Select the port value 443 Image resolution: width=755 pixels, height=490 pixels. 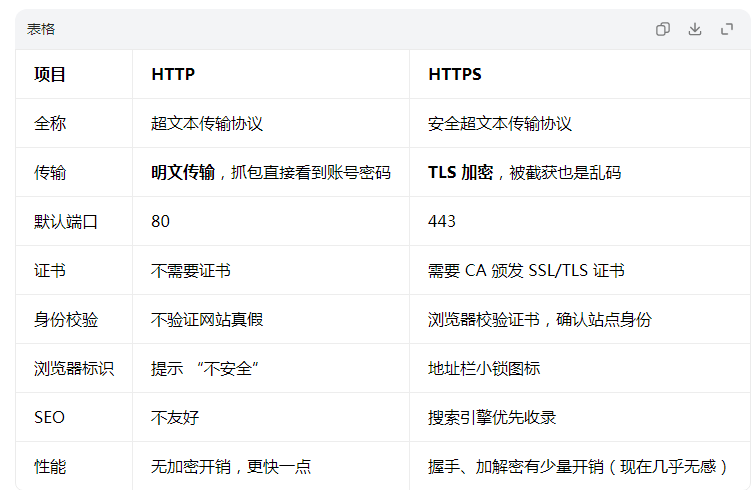[x=442, y=221]
